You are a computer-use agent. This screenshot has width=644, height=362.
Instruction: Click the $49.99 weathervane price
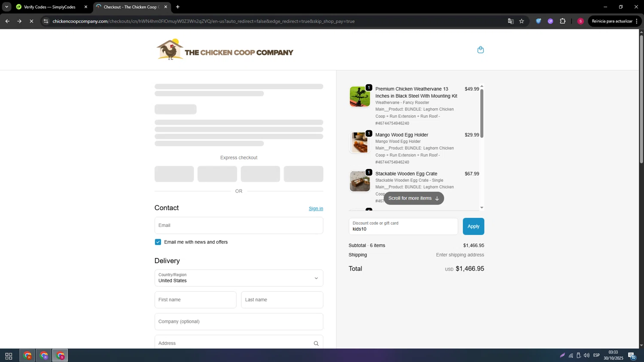(x=472, y=89)
